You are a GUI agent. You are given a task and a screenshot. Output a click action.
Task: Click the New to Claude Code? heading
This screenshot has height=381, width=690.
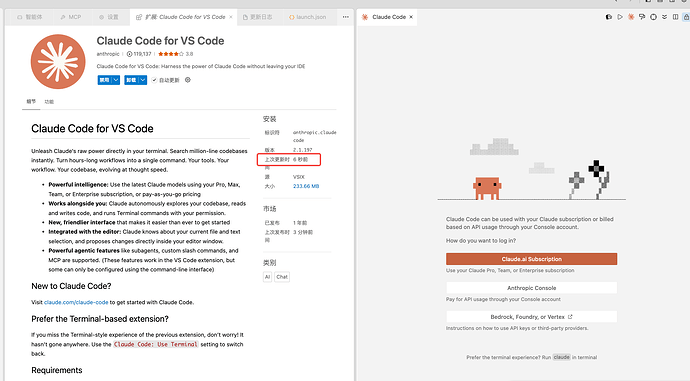click(x=71, y=286)
